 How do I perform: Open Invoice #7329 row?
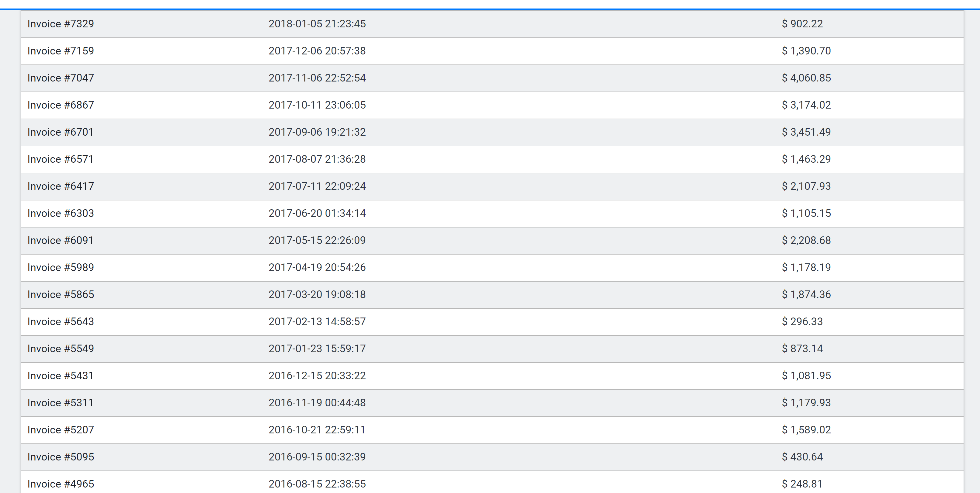(61, 24)
